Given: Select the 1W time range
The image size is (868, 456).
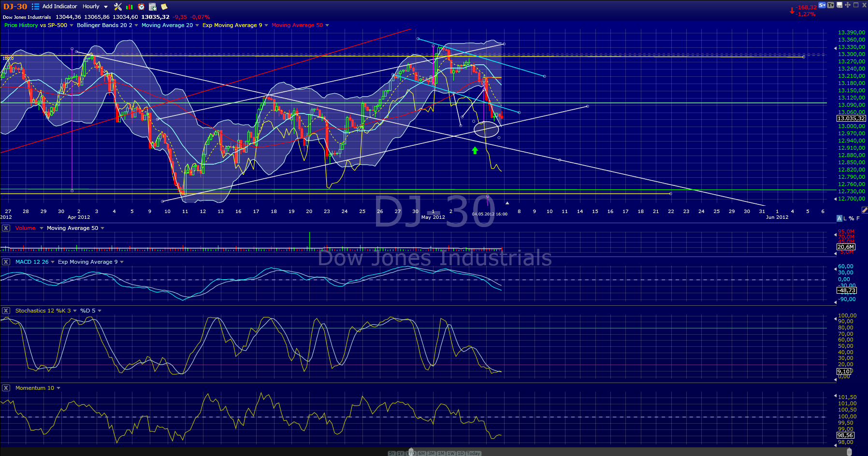Looking at the screenshot, I should [451, 454].
